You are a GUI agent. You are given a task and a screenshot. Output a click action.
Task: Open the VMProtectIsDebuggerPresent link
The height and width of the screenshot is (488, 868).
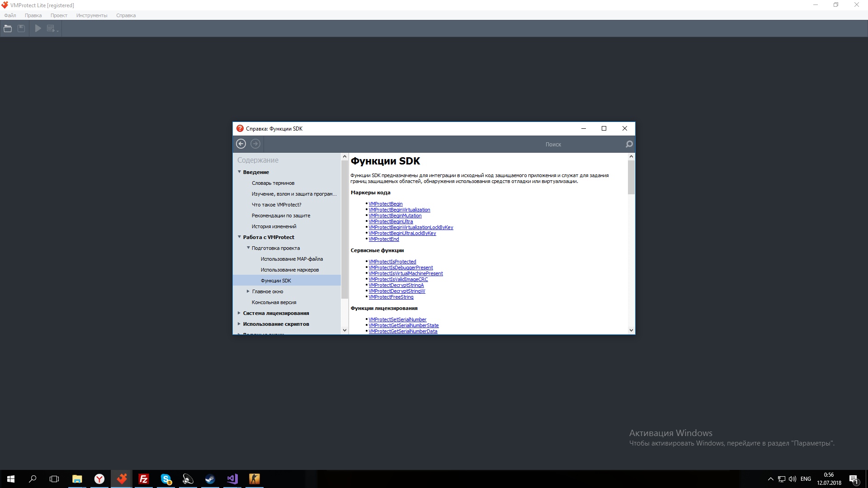[401, 267]
